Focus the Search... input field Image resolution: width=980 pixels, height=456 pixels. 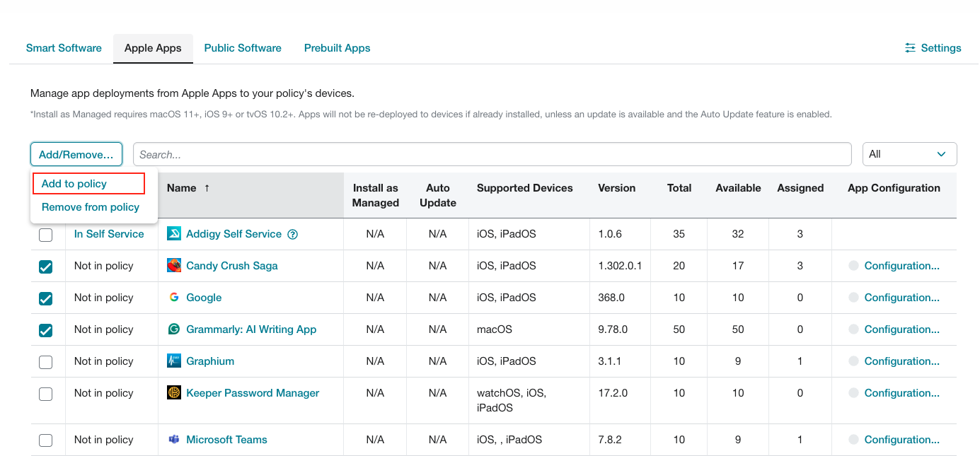click(492, 154)
